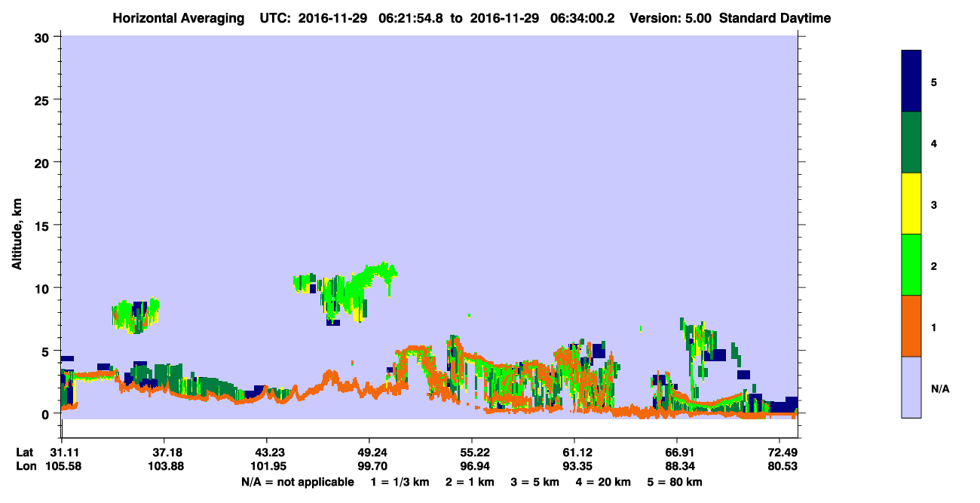The height and width of the screenshot is (503, 980).
Task: Click the bright green colorbar segment labeled 2
Action: tap(911, 265)
